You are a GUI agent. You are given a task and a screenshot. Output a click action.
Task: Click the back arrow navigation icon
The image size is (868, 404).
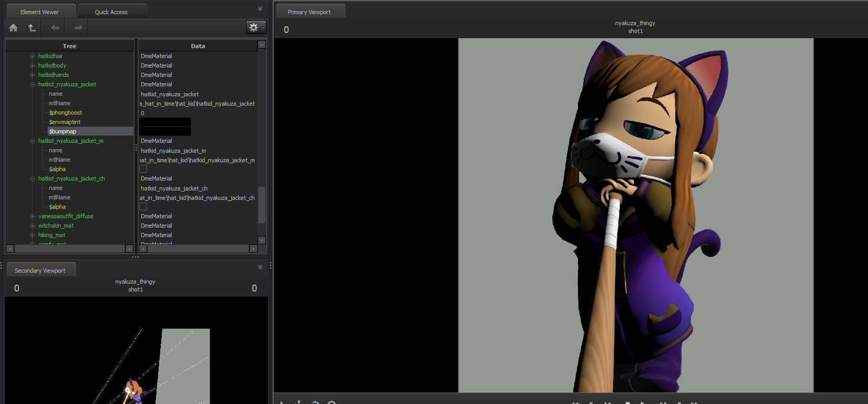[x=55, y=28]
